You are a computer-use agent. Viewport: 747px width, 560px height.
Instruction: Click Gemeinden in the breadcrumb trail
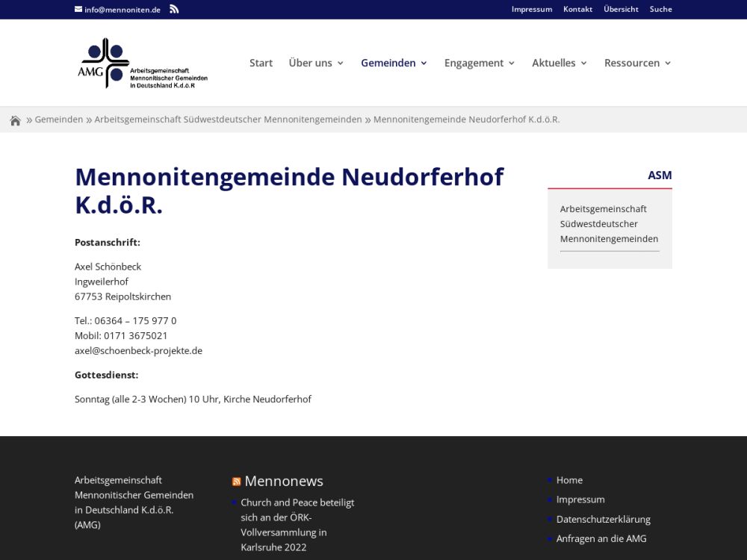tap(59, 119)
